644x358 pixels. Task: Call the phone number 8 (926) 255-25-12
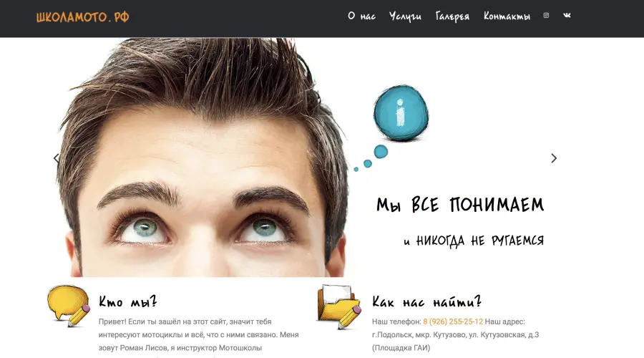point(452,322)
